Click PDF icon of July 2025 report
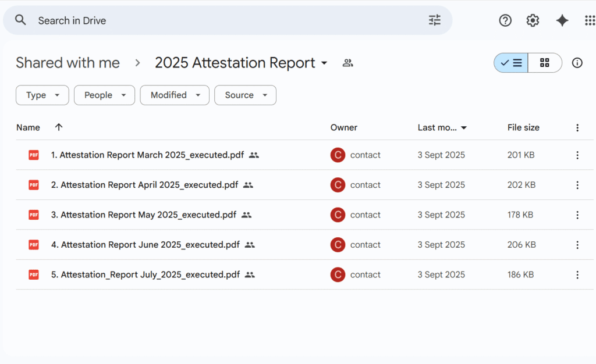 [34, 274]
